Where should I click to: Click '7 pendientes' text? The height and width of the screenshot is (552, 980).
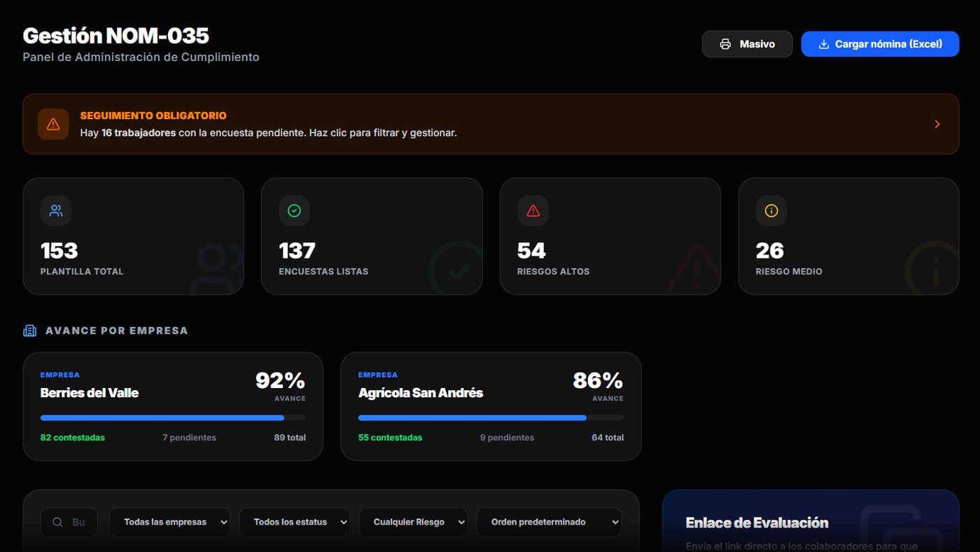click(190, 438)
